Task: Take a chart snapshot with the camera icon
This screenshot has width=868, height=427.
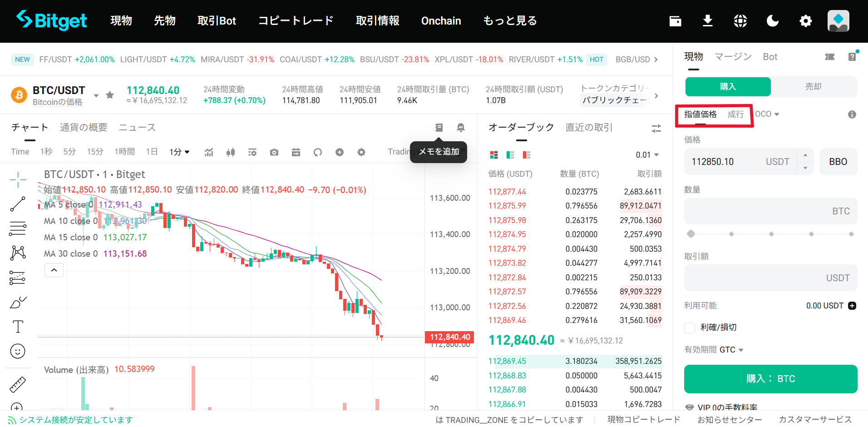Action: tap(274, 152)
